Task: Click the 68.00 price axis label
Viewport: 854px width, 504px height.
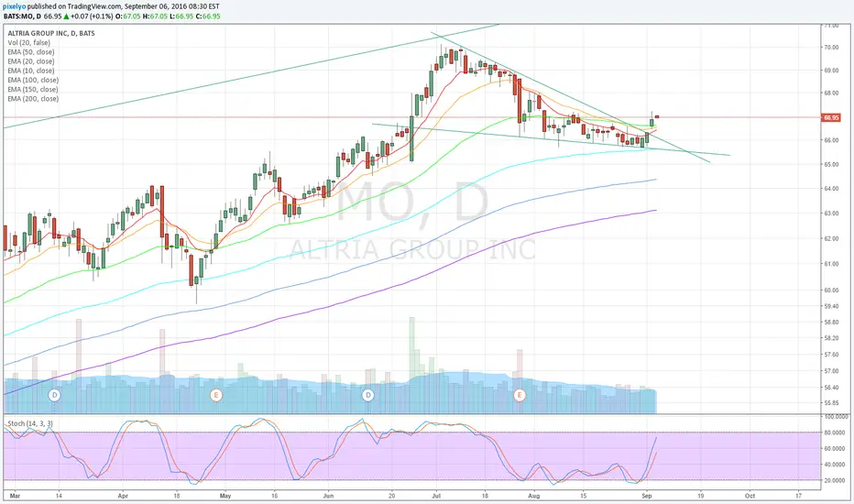Action: pyautogui.click(x=831, y=93)
